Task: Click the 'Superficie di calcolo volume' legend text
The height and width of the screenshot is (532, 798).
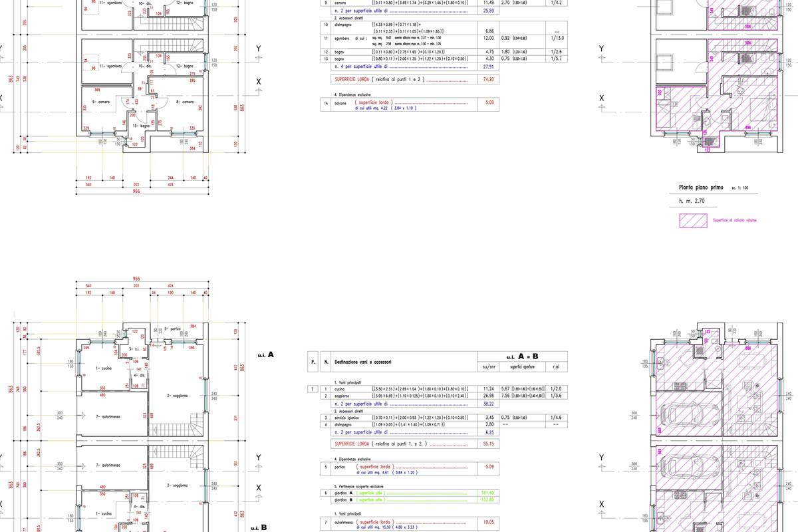Action: pyautogui.click(x=734, y=220)
